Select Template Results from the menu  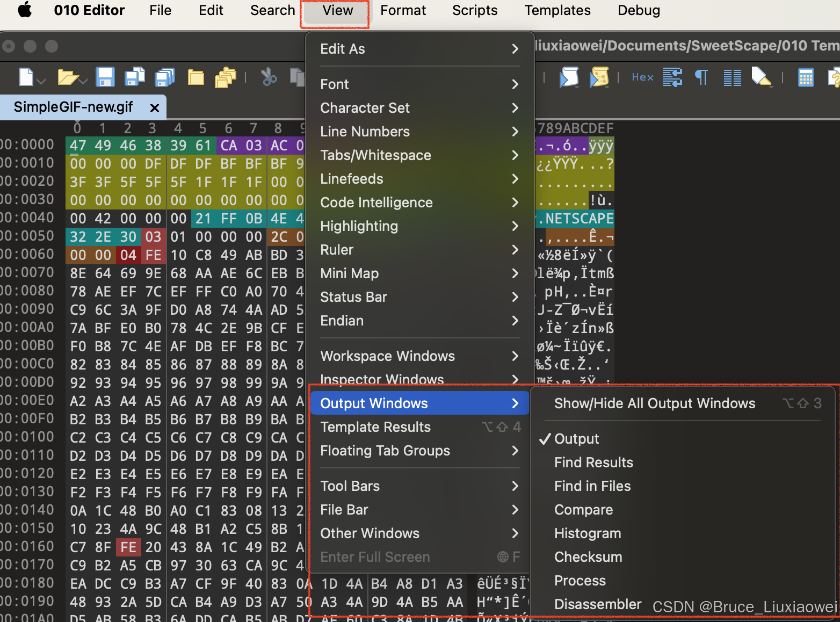[375, 427]
